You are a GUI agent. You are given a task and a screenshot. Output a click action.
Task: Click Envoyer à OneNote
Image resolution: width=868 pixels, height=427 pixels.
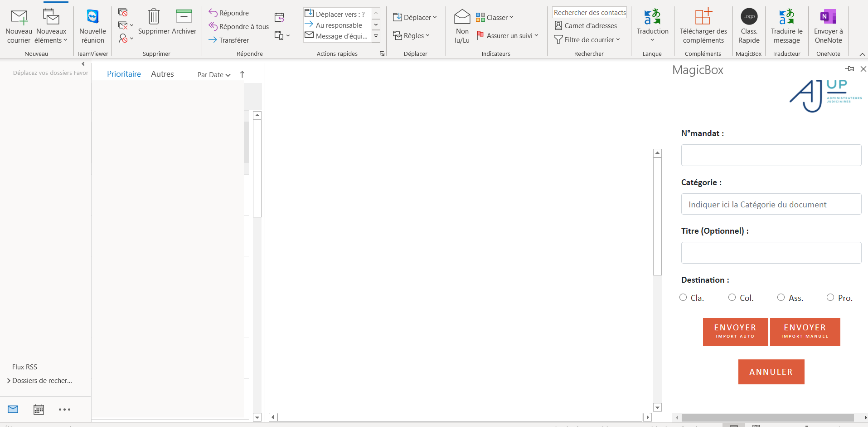[x=828, y=27]
